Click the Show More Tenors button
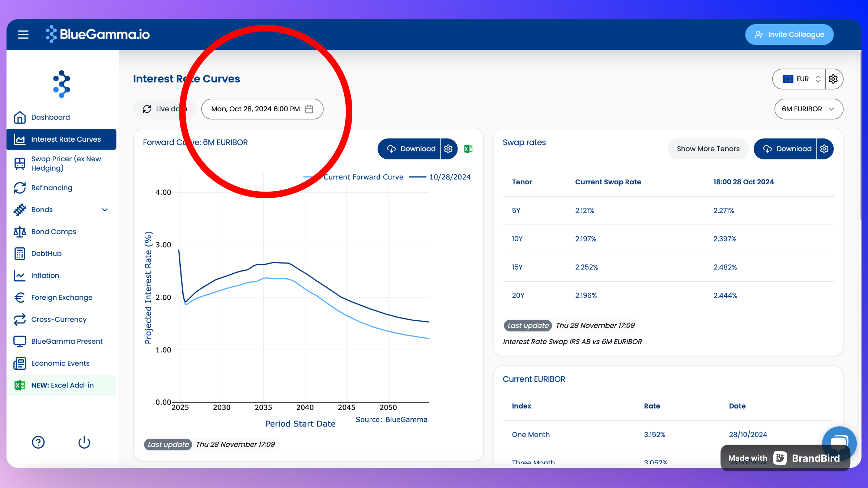The width and height of the screenshot is (868, 488). click(708, 149)
